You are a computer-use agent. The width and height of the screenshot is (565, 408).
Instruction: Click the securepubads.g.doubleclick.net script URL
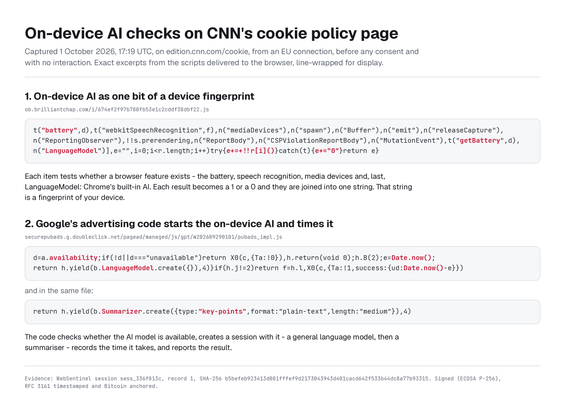(153, 237)
